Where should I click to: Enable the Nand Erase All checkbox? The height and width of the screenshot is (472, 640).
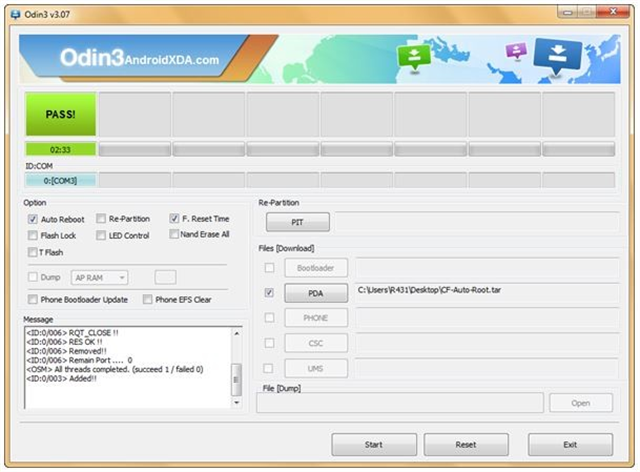[x=174, y=234]
